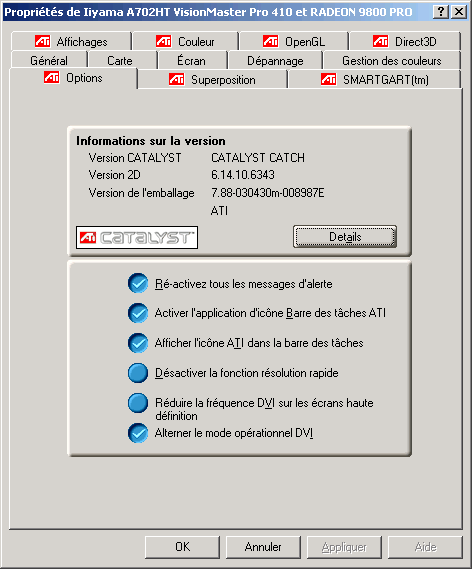Open the OpenGL tab

point(294,41)
